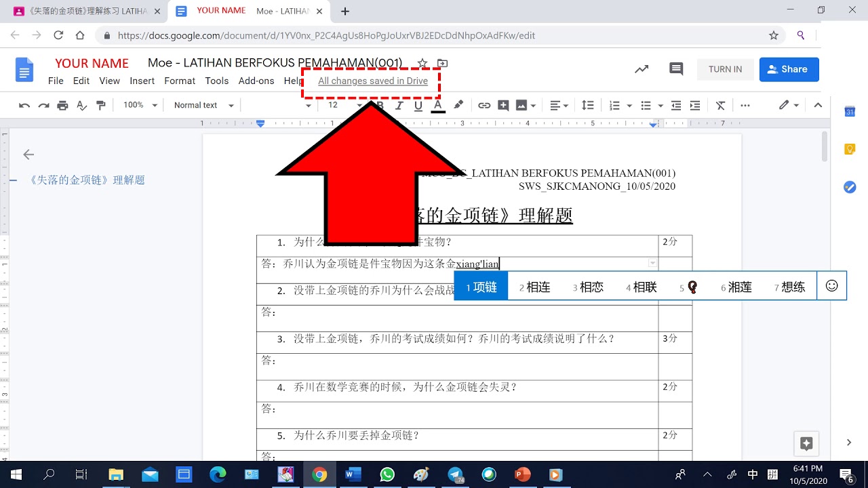Toggle underline formatting
Image resolution: width=868 pixels, height=488 pixels.
pyautogui.click(x=418, y=105)
